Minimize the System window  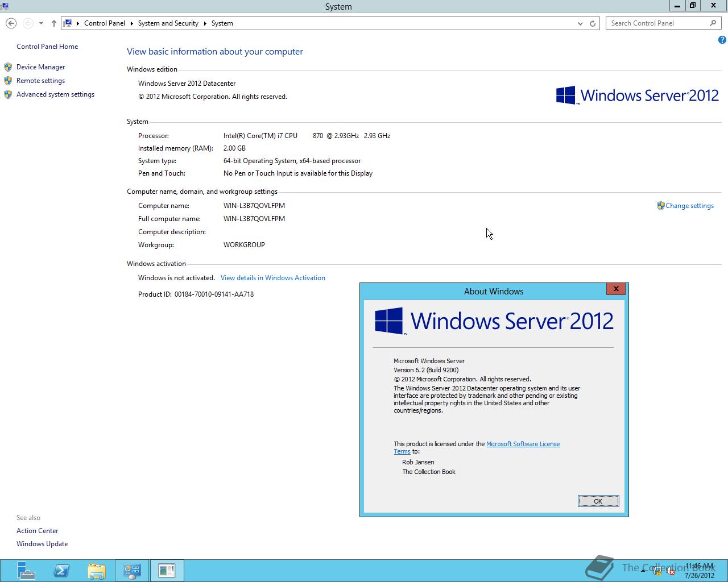[x=677, y=6]
